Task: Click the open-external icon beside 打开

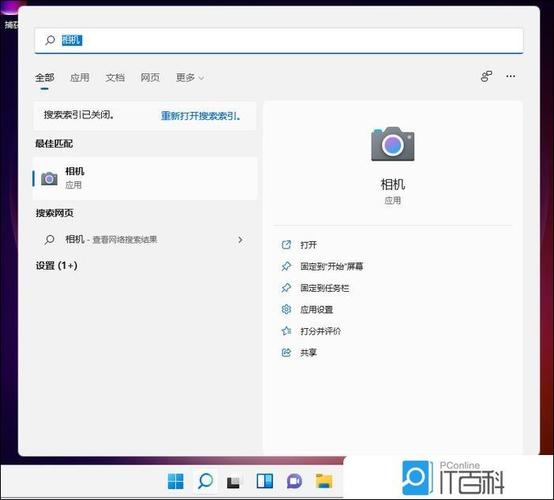Action: [x=286, y=245]
